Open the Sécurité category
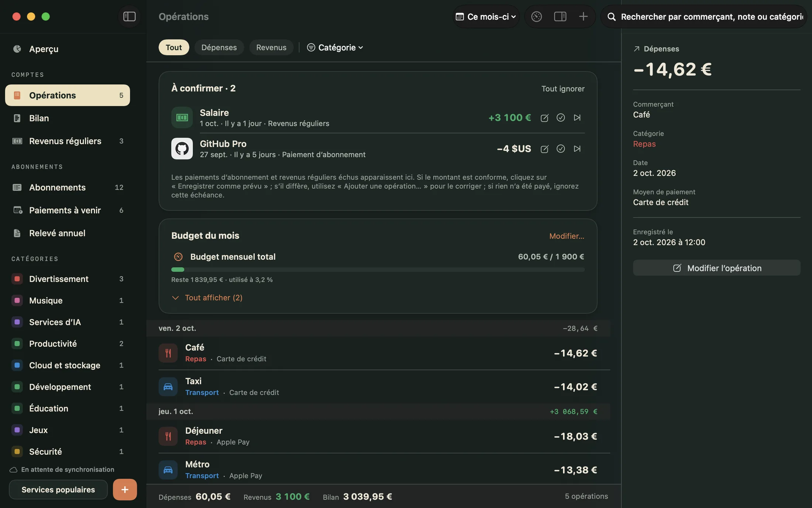This screenshot has width=812, height=508. tap(68, 451)
